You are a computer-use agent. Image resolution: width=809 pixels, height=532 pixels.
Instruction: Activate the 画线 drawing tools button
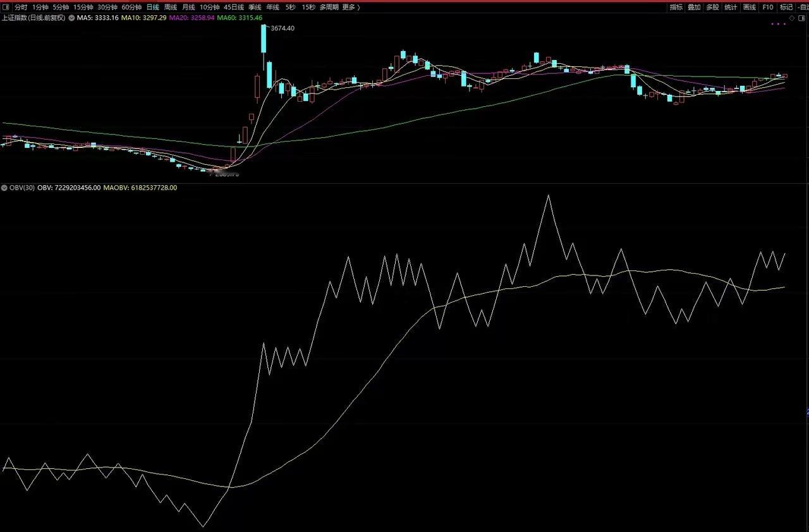pyautogui.click(x=750, y=7)
